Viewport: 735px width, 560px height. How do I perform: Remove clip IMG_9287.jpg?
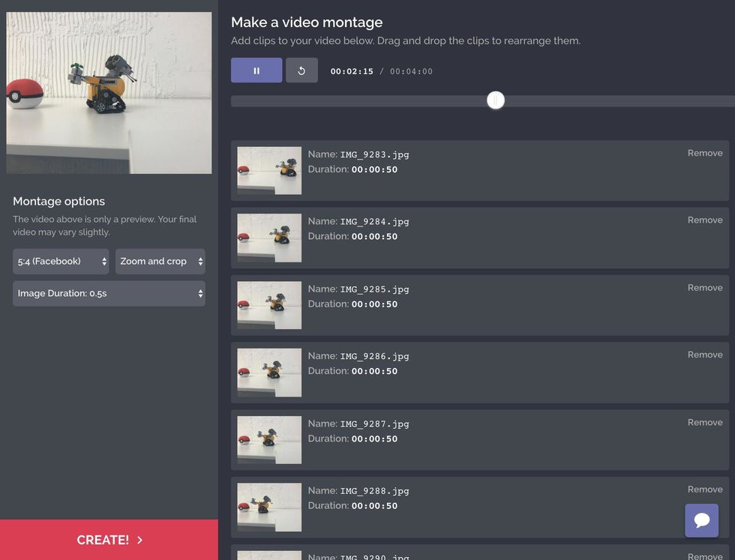click(705, 422)
